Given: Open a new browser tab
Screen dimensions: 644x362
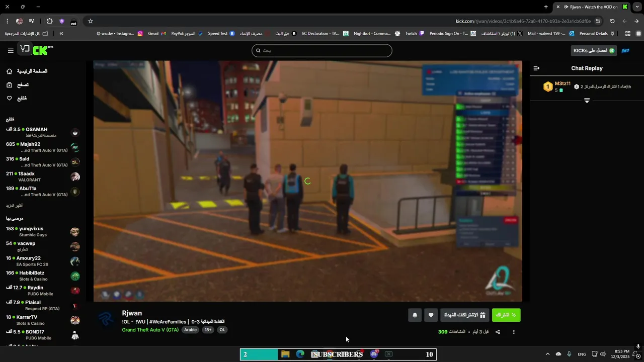Looking at the screenshot, I should [x=546, y=7].
